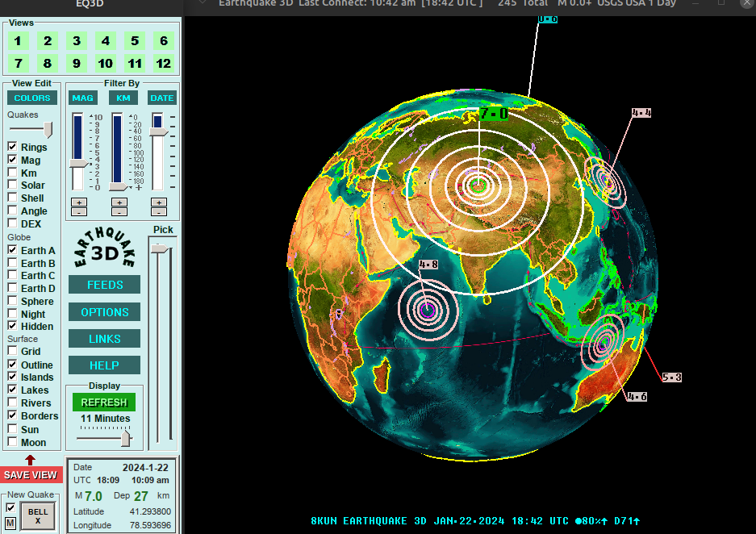Click the Quakes size slider handle
Viewport: 756px width, 534px height.
(x=48, y=129)
